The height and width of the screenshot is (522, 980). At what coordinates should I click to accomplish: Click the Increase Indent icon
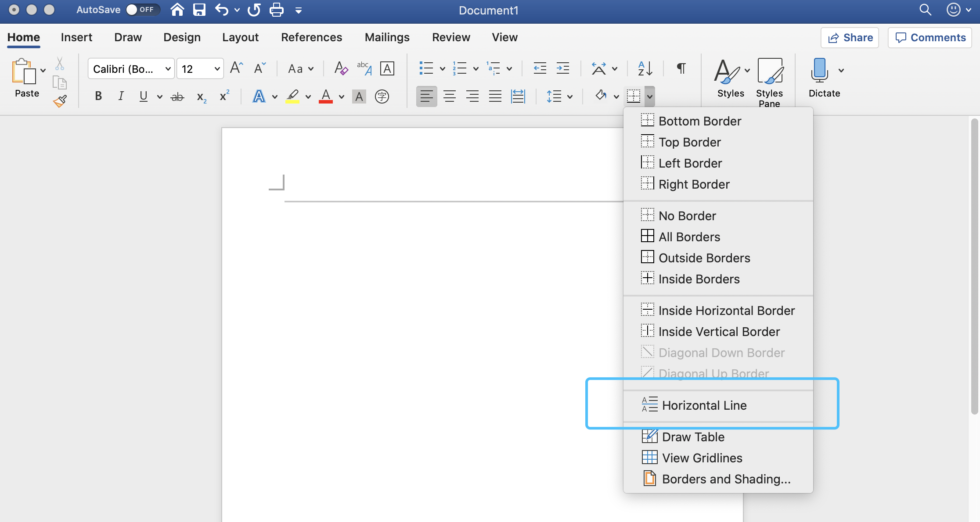point(562,69)
